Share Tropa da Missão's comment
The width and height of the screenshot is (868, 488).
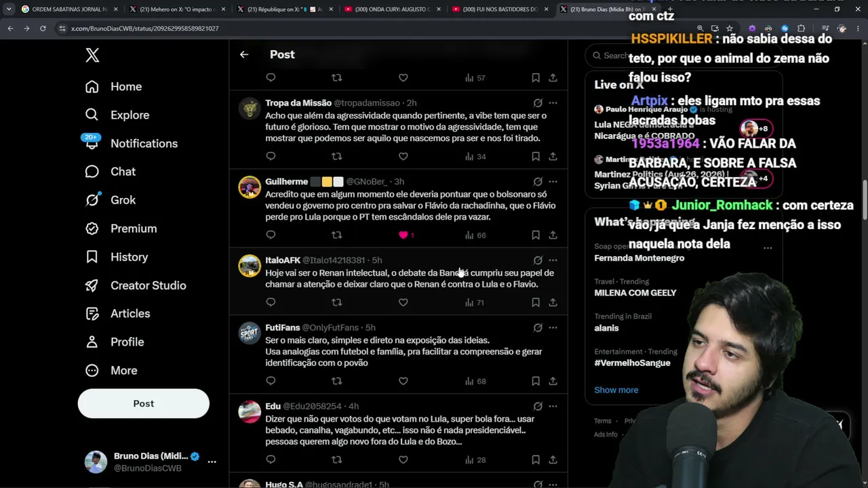553,157
